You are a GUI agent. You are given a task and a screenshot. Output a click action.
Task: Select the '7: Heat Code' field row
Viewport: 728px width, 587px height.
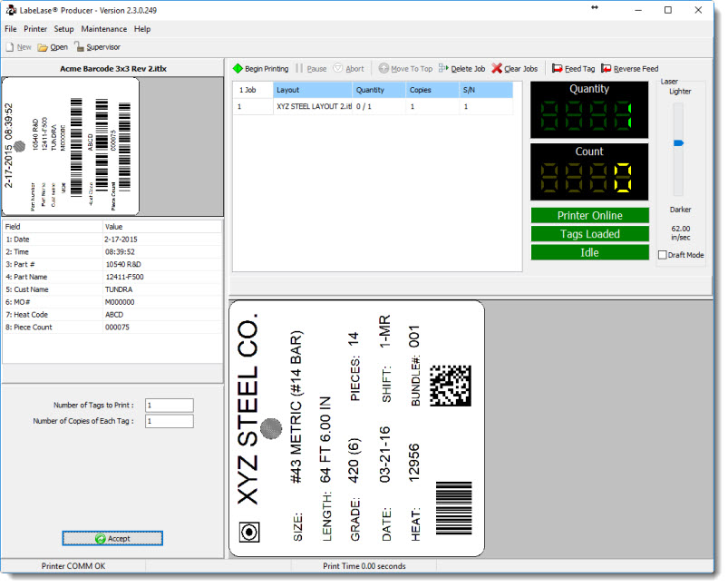pyautogui.click(x=112, y=315)
